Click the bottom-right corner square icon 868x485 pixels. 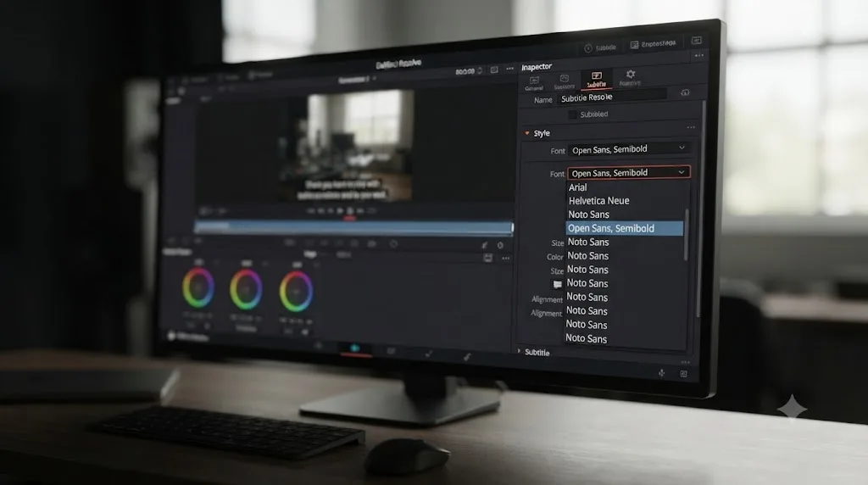[x=684, y=374]
